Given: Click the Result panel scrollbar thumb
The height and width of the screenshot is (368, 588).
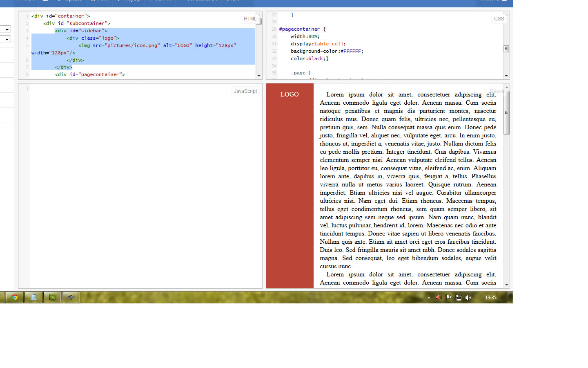Looking at the screenshot, I should pyautogui.click(x=507, y=112).
